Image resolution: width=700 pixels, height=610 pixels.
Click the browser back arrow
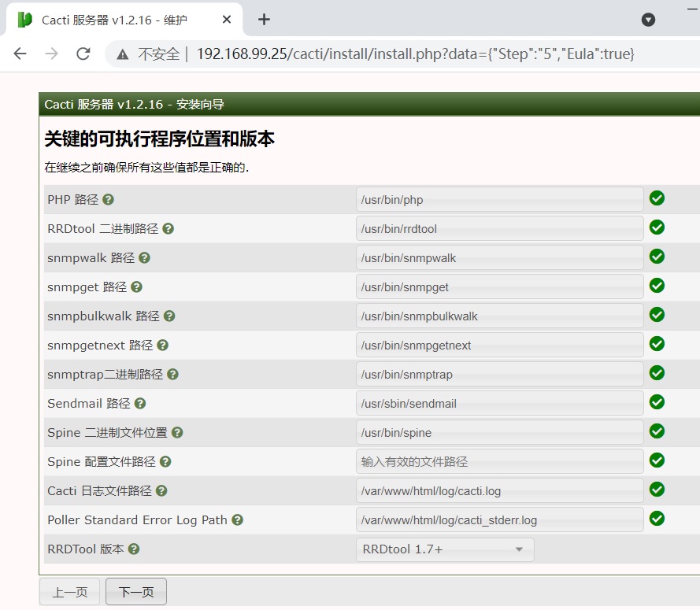pos(20,54)
